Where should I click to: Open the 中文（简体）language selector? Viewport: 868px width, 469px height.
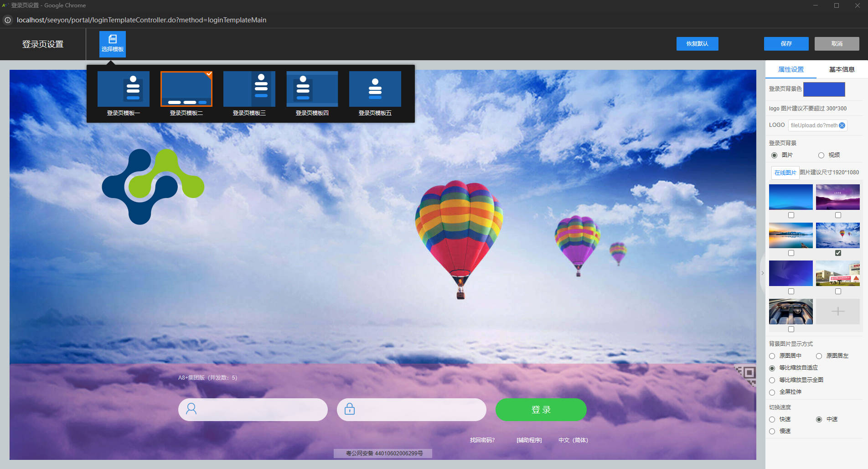pyautogui.click(x=573, y=440)
